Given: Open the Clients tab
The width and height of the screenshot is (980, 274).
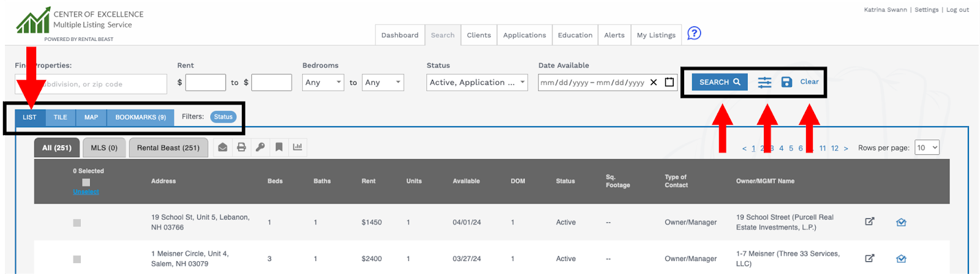Looking at the screenshot, I should coord(479,35).
